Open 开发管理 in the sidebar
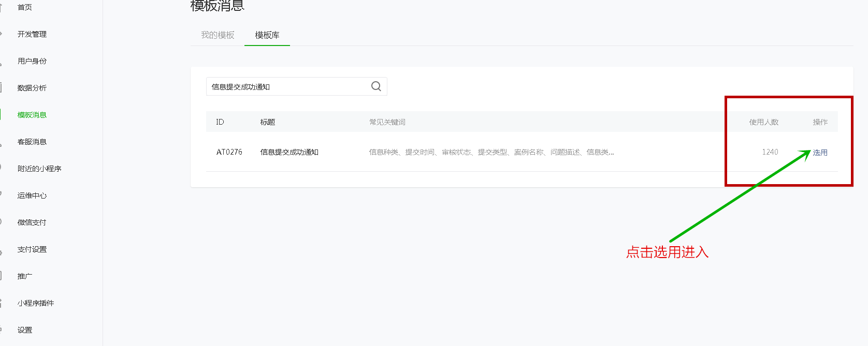The width and height of the screenshot is (868, 346). click(32, 34)
